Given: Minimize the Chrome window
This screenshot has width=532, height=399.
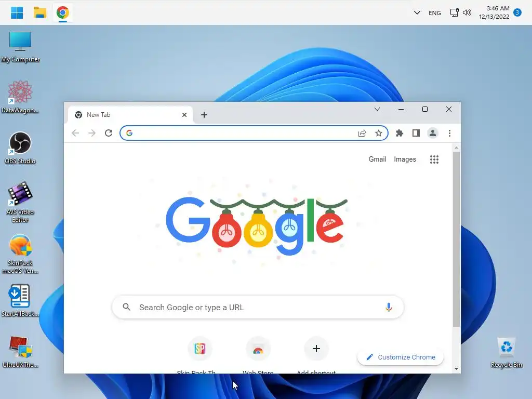Looking at the screenshot, I should coord(401,109).
